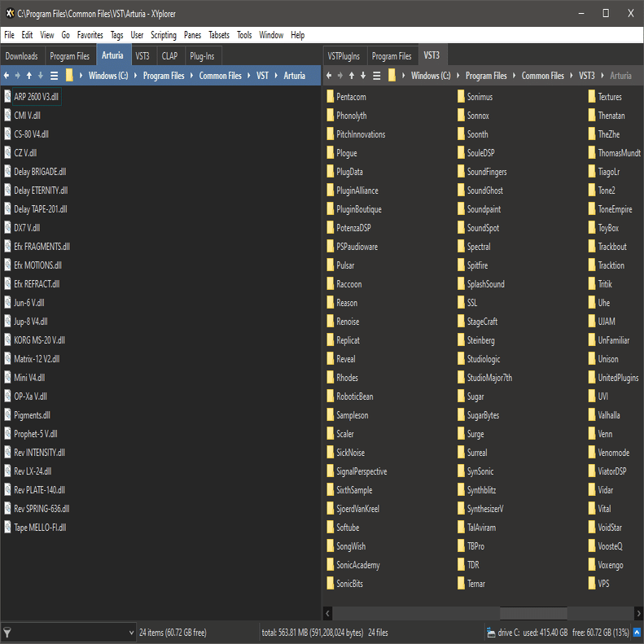The width and height of the screenshot is (644, 644).
Task: Open the filter dropdown in status bar
Action: (131, 633)
